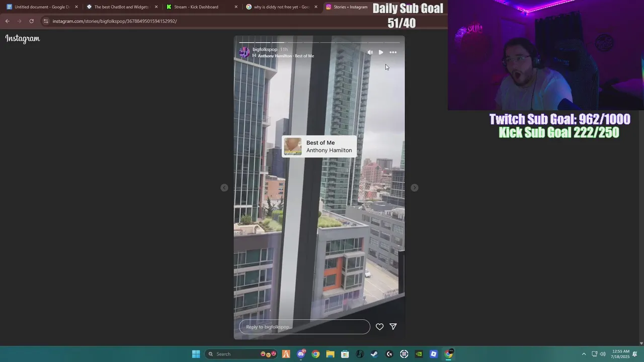Open the Windows Start menu

196,354
